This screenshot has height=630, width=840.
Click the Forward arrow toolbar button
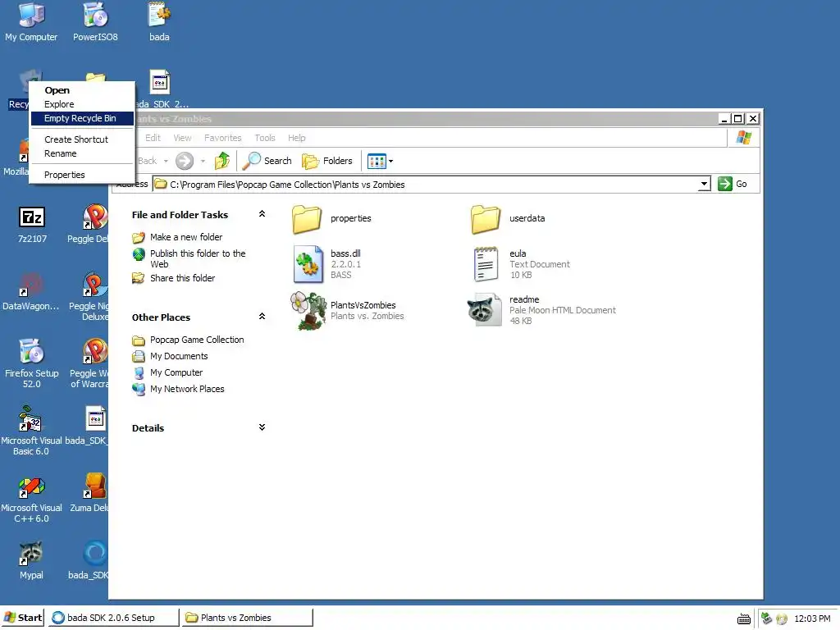coord(185,161)
